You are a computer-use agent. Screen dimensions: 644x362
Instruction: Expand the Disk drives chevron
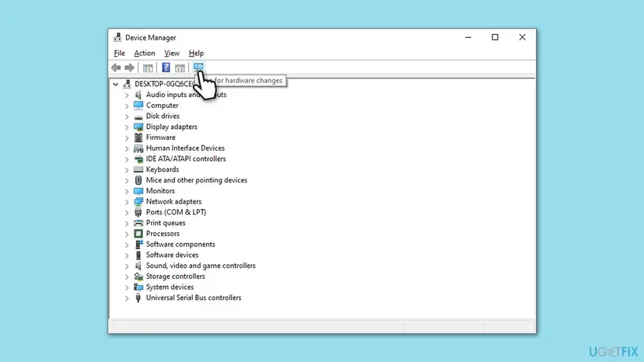(x=127, y=117)
